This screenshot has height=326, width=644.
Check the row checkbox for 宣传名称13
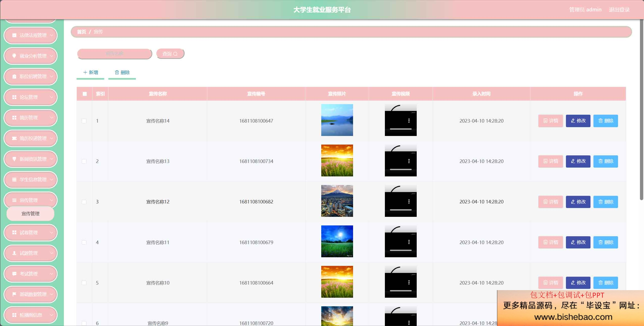point(84,161)
